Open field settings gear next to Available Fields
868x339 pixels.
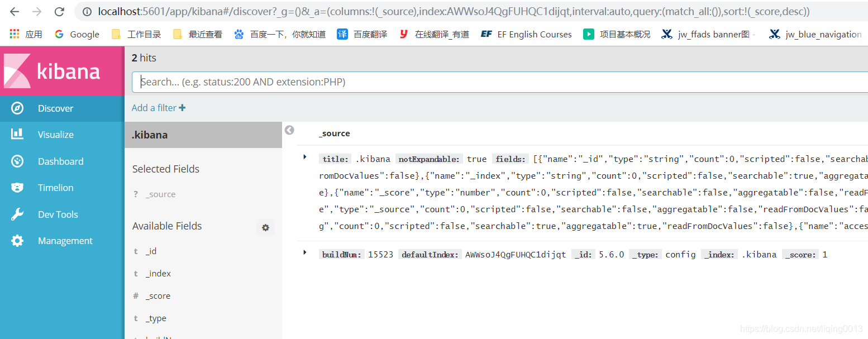(x=265, y=227)
